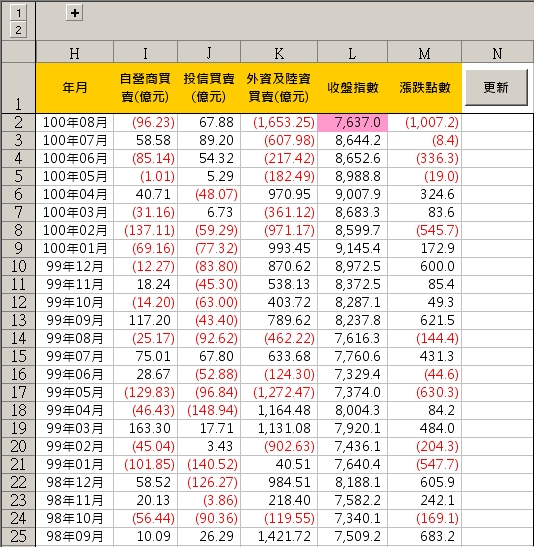Select cell 970.95
Image resolution: width=534 pixels, height=547 pixels.
279,195
